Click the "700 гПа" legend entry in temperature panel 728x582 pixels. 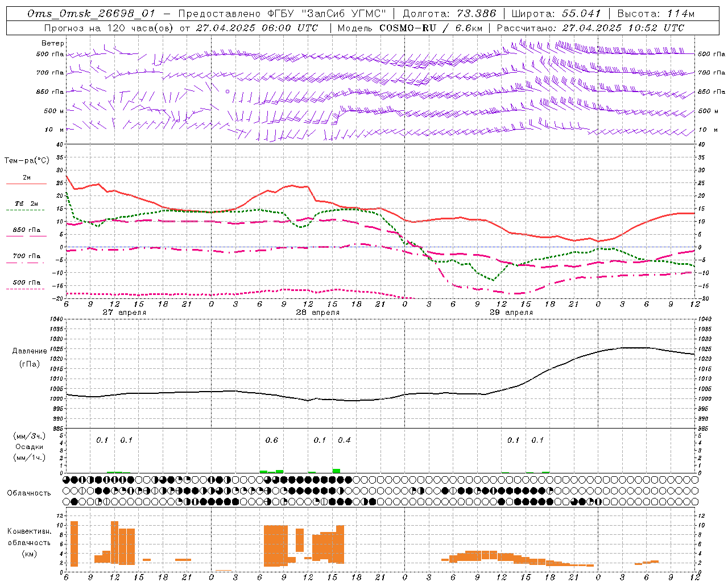click(27, 256)
